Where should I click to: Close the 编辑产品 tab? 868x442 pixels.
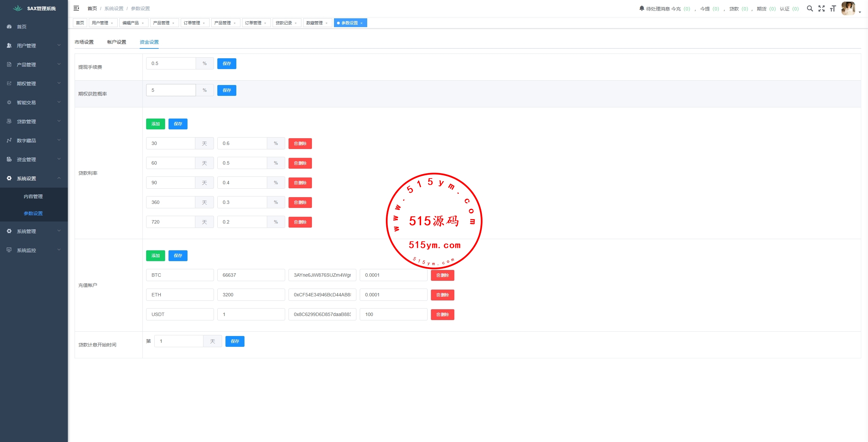(x=143, y=23)
